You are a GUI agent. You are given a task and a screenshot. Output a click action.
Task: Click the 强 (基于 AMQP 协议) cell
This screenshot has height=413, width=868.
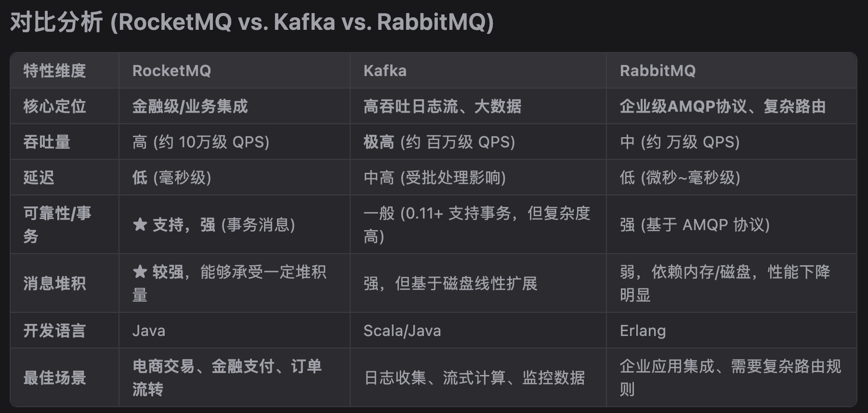[695, 225]
